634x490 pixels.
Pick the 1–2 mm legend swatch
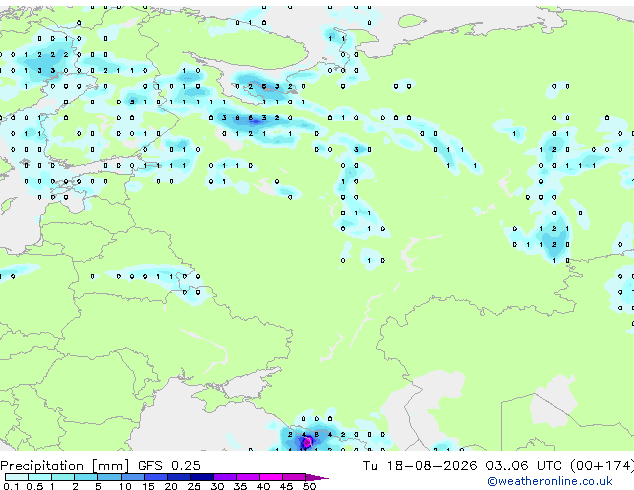63,477
